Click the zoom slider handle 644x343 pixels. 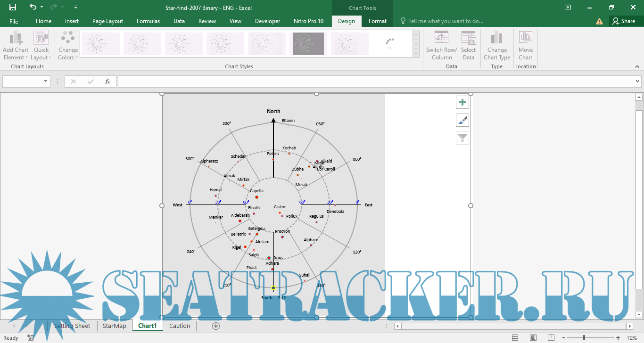click(584, 338)
